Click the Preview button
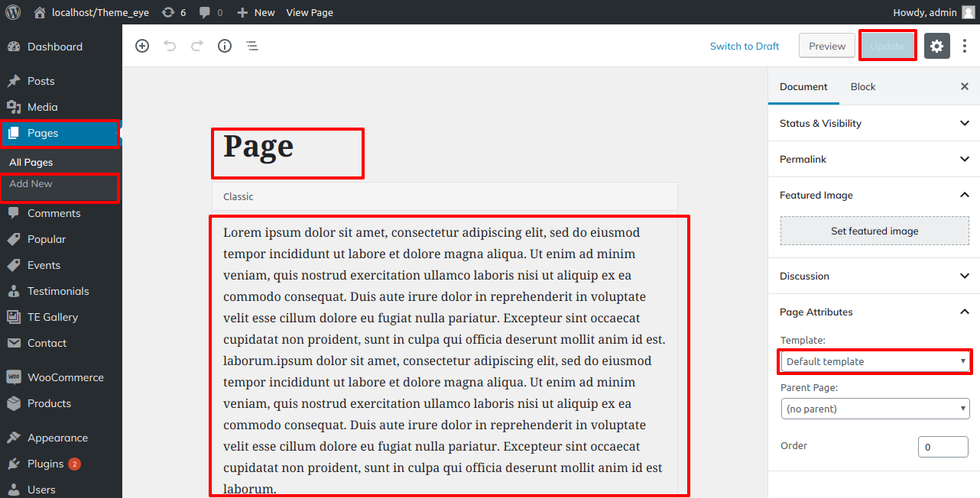980x498 pixels. 827,46
